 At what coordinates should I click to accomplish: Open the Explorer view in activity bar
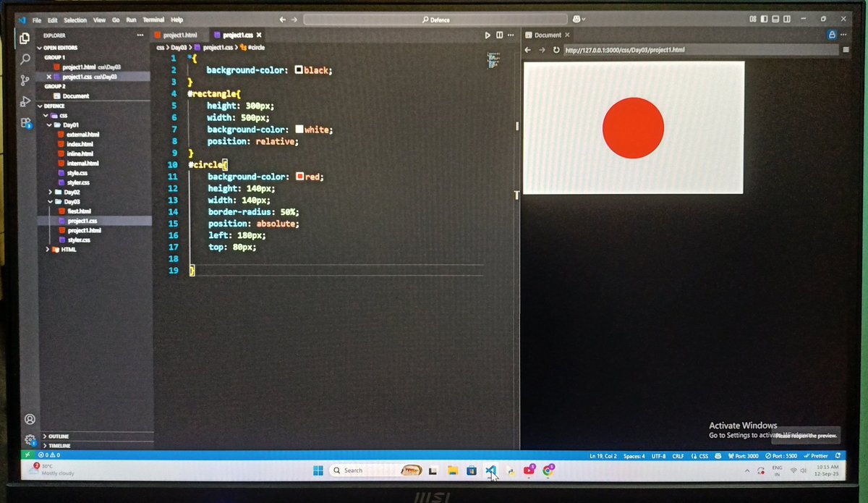coord(25,38)
